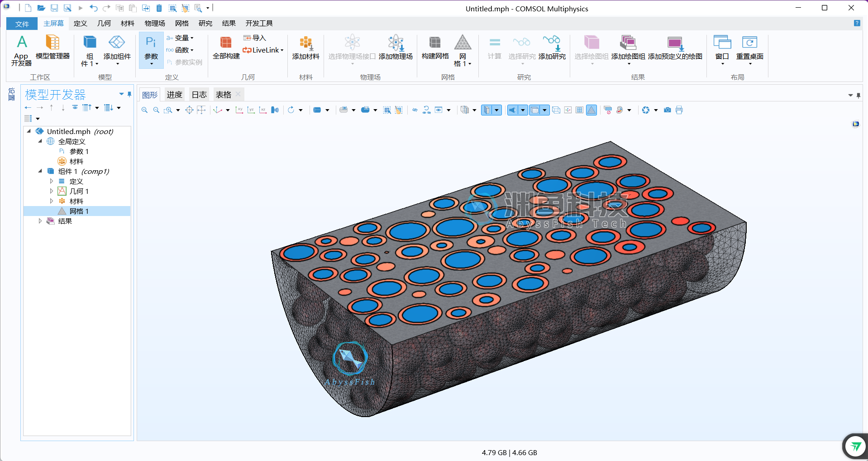Viewport: 868px width, 461px height.
Task: Click 添加绘图组 button
Action: coord(628,50)
